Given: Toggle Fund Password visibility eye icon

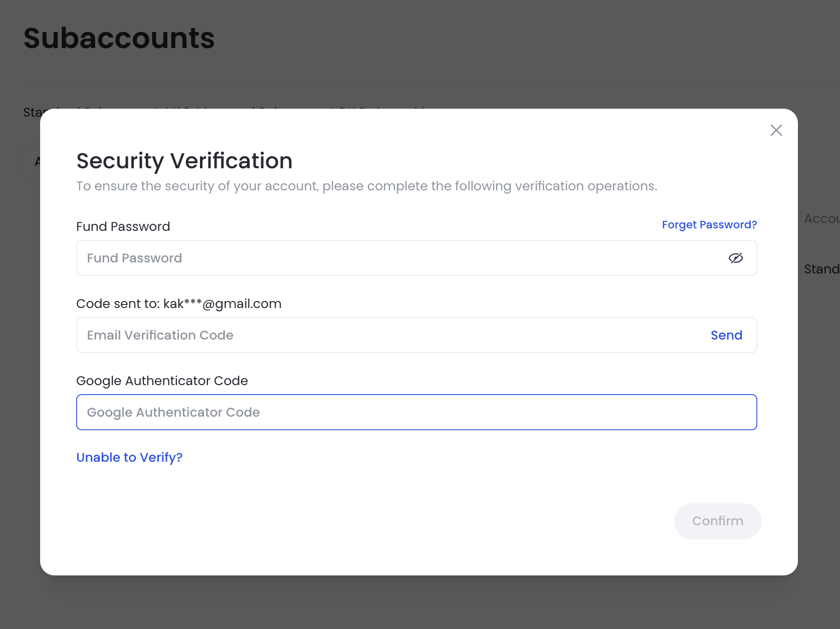Looking at the screenshot, I should point(735,258).
